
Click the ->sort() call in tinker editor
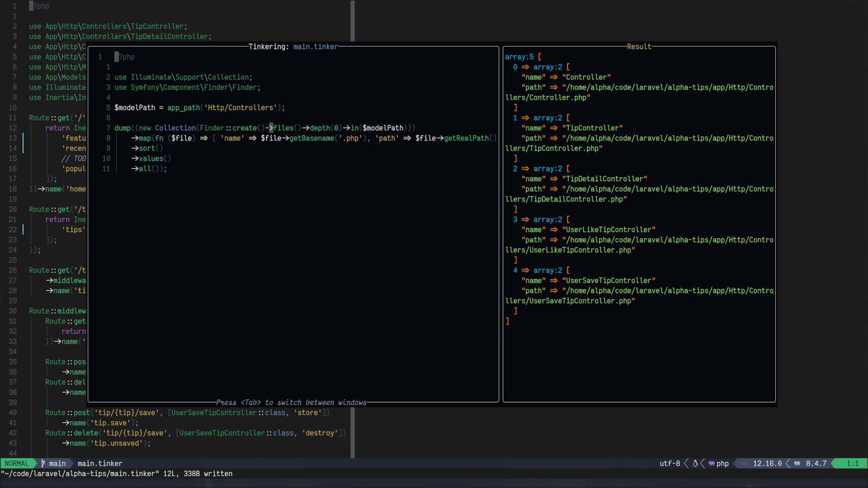[x=147, y=148]
